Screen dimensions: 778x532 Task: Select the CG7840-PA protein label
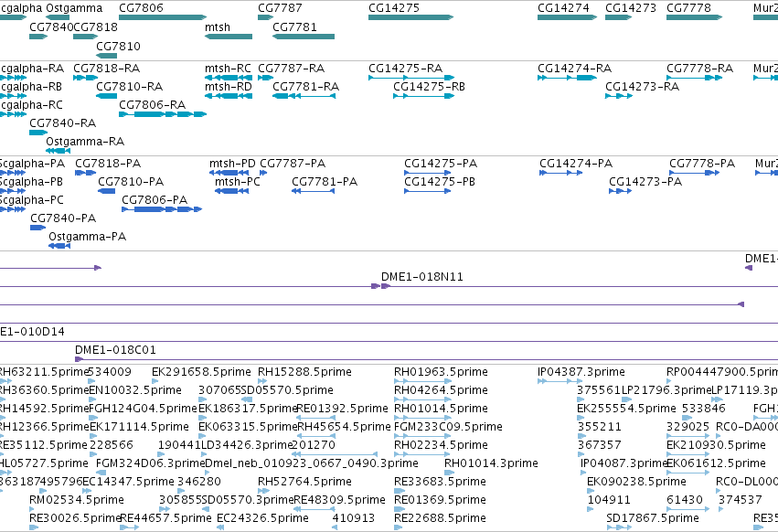(x=63, y=218)
